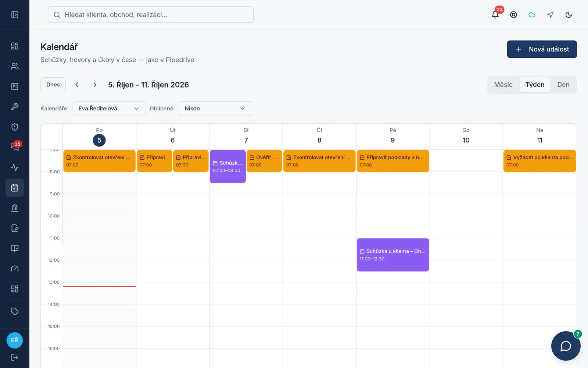Open the gauge speedometer icon in sidebar

15,269
